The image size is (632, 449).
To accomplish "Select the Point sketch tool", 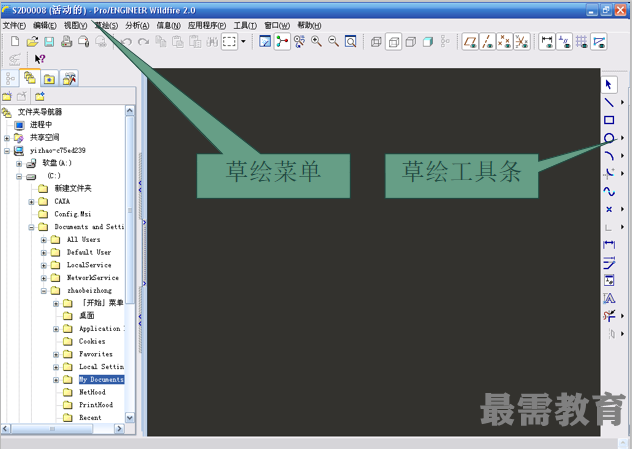I will (x=609, y=209).
